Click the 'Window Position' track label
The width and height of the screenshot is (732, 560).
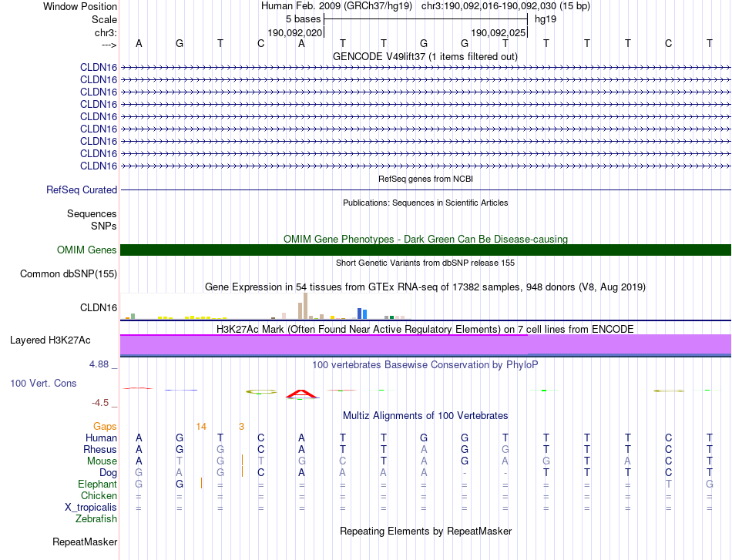(80, 6)
